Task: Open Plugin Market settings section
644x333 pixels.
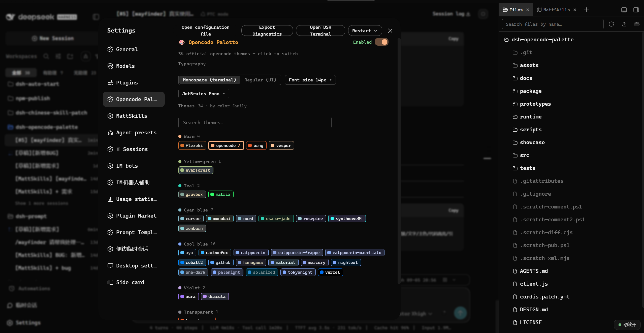Action: coord(134,216)
